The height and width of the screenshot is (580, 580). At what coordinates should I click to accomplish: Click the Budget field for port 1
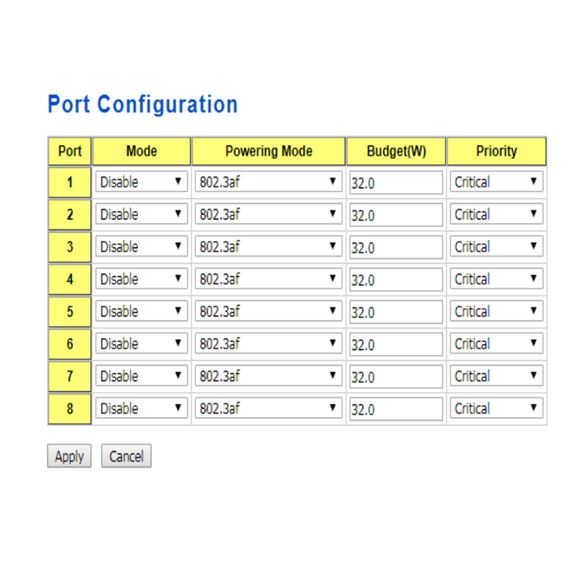(396, 183)
